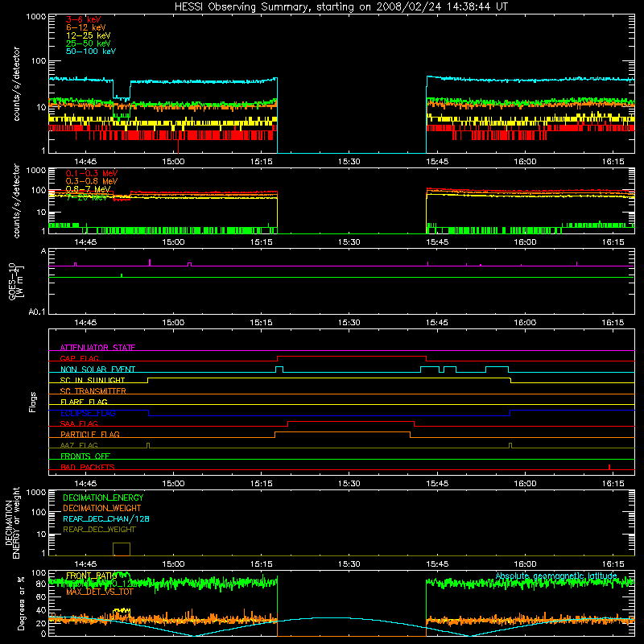The width and height of the screenshot is (644, 644).
Task: Click the vertical Flags axis label
Action: click(x=33, y=402)
